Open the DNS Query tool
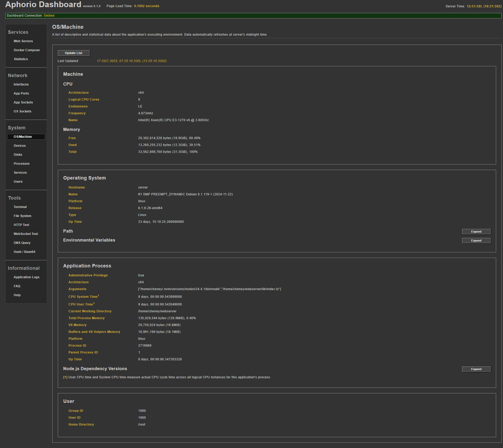The image size is (503, 448). point(22,243)
